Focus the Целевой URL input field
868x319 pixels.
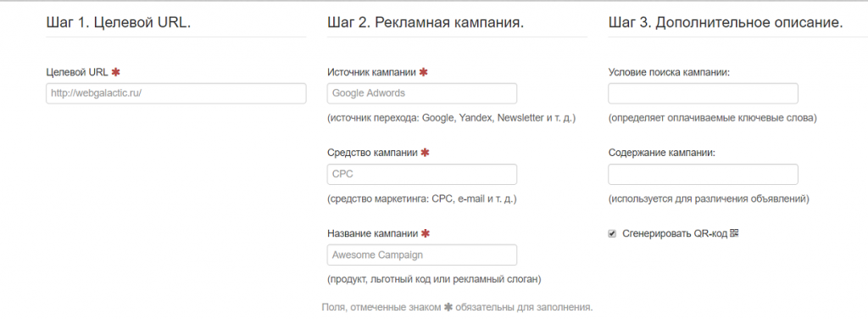[x=176, y=93]
